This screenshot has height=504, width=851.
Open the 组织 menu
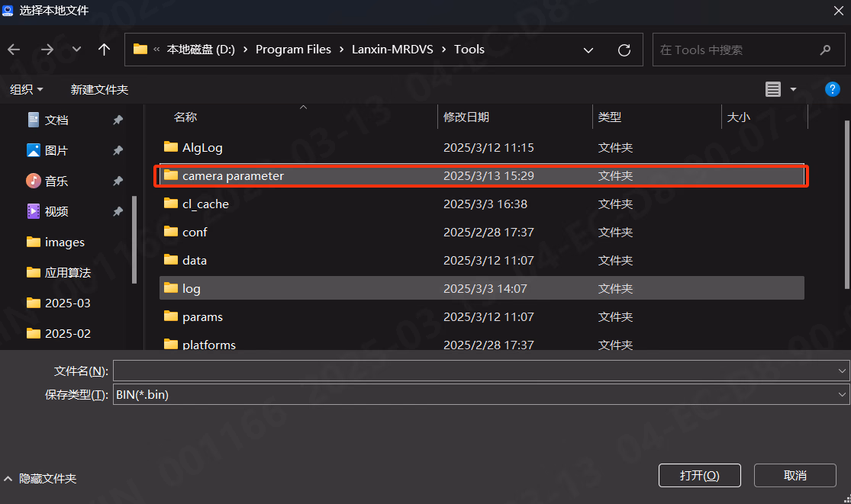point(26,89)
